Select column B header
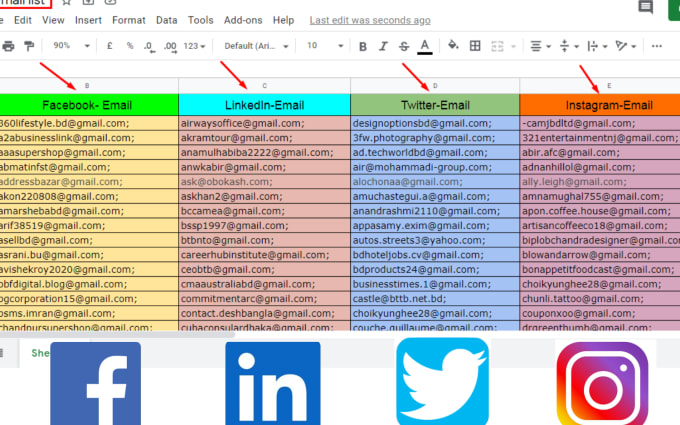 click(x=87, y=86)
